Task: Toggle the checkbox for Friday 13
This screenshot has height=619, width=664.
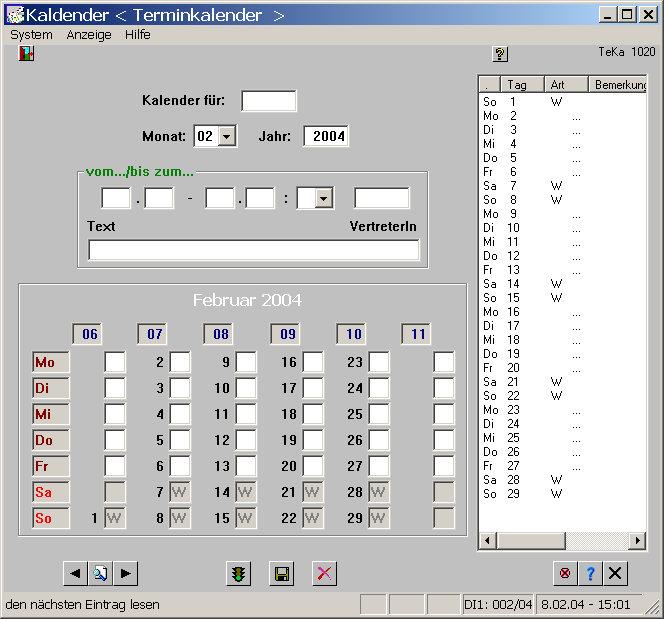Action: pyautogui.click(x=246, y=466)
